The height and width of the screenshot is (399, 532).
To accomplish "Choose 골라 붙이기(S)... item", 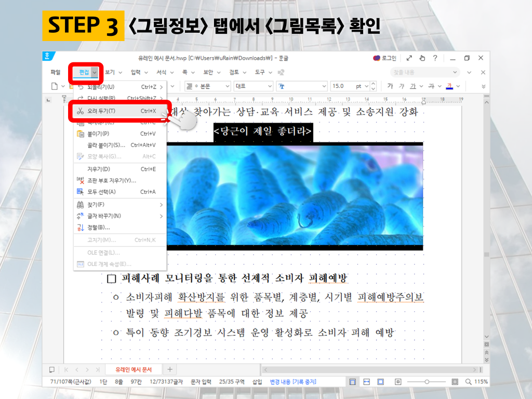I will pos(120,145).
